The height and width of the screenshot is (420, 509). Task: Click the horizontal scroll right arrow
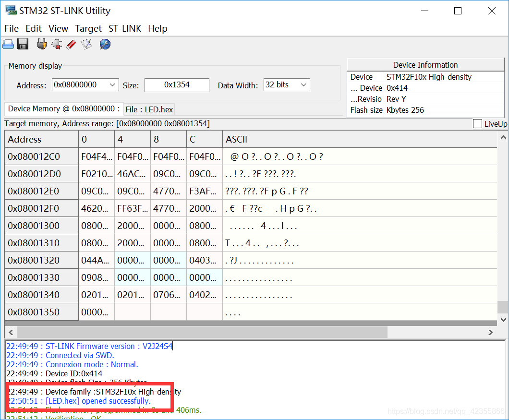[x=490, y=332]
